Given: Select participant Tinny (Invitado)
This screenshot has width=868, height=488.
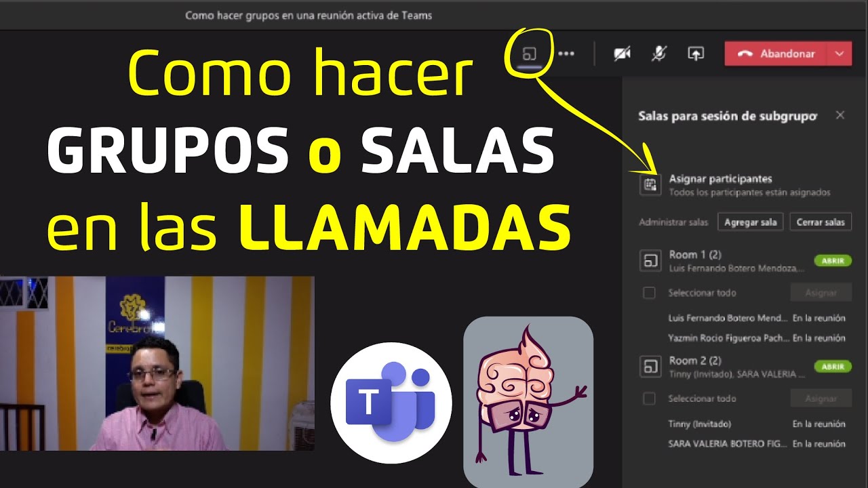Looking at the screenshot, I should coord(700,424).
